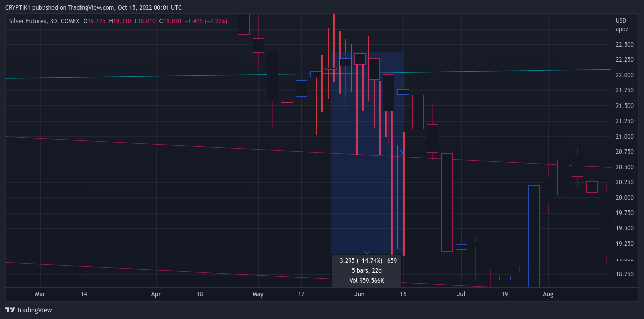This screenshot has width=644, height=319.
Task: Click the 20.500 price axis label
Action: (624, 167)
